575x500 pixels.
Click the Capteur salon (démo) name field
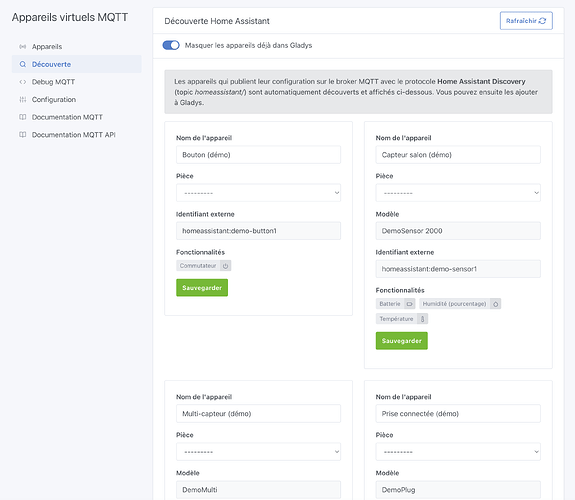(458, 155)
